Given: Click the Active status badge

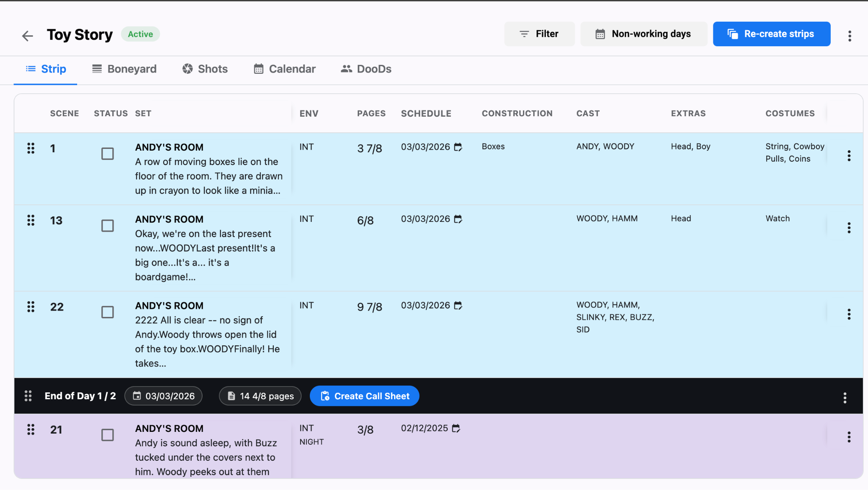Looking at the screenshot, I should [140, 34].
